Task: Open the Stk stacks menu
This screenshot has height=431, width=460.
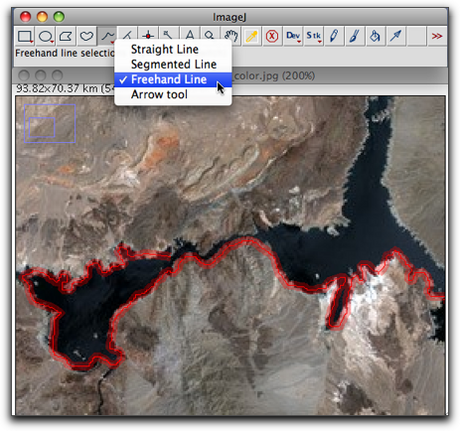Action: [313, 36]
